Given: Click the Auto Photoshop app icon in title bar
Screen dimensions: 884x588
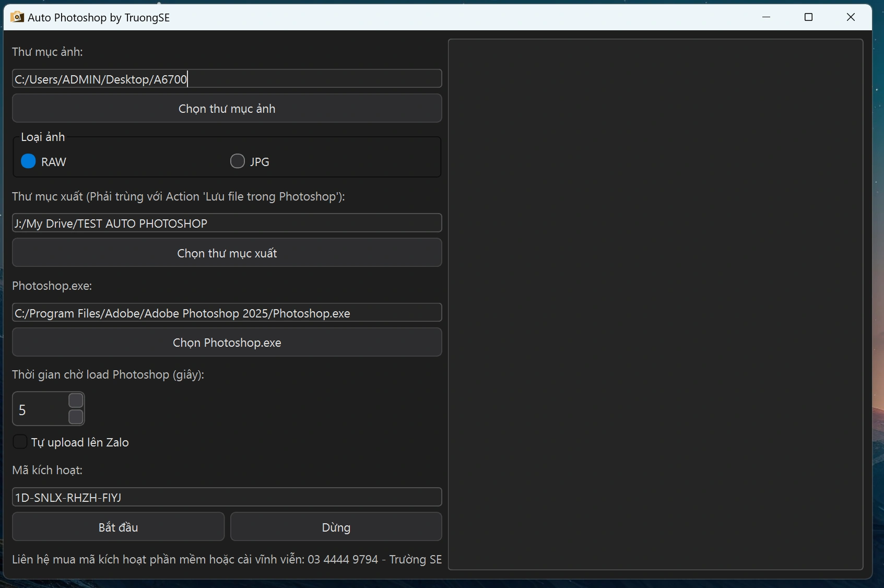Looking at the screenshot, I should tap(17, 17).
